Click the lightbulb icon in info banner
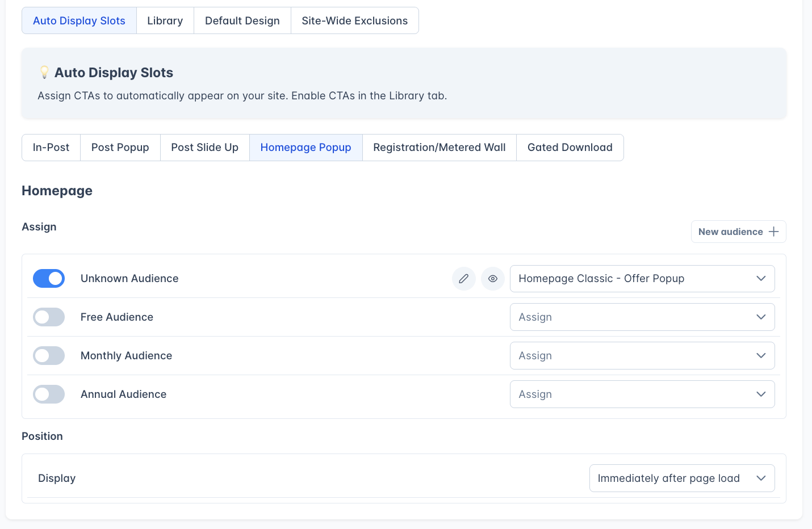The image size is (812, 529). (x=44, y=73)
